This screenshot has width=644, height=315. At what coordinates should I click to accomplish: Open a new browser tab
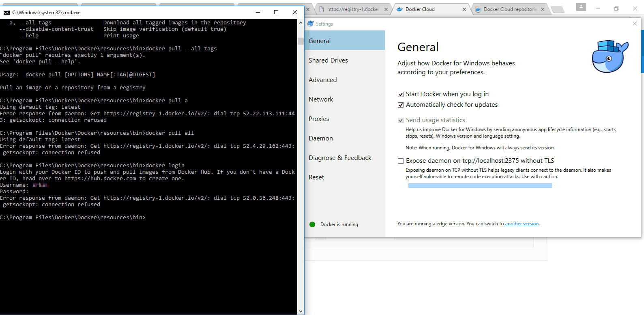[558, 9]
